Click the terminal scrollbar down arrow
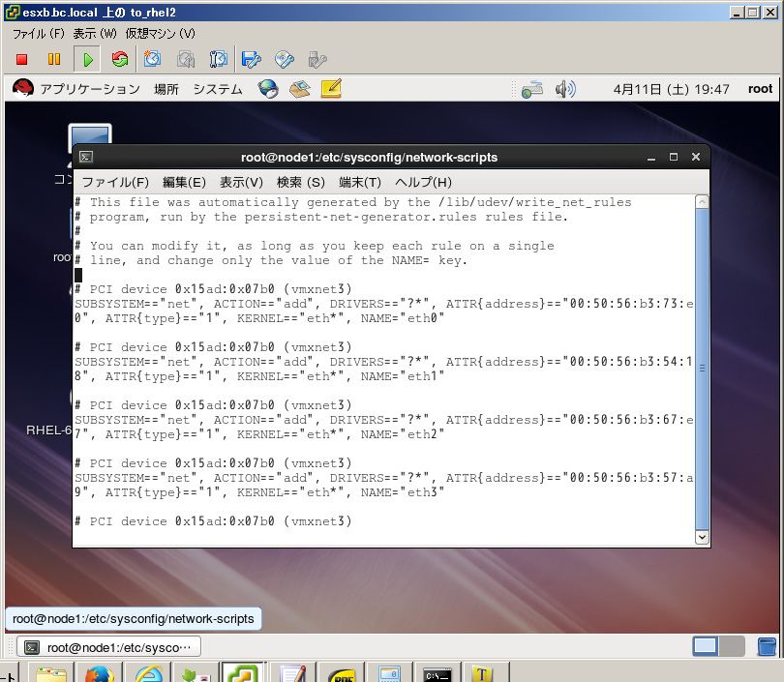 (x=702, y=537)
